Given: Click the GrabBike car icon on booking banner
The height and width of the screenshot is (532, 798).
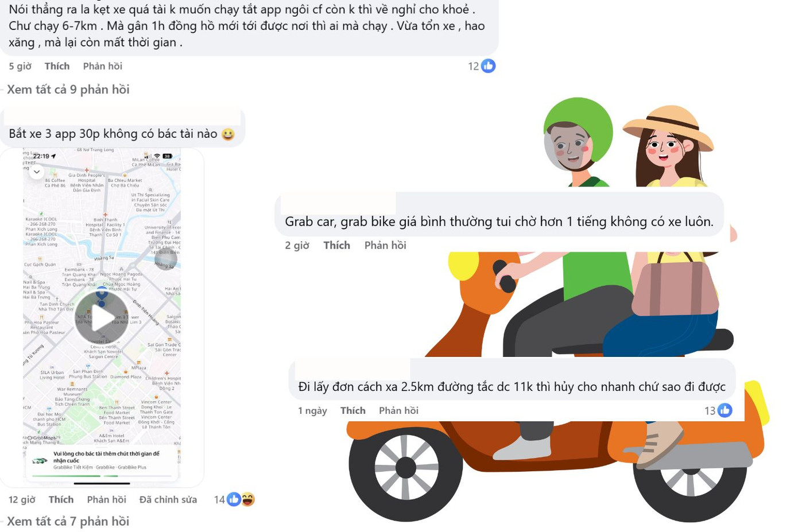Looking at the screenshot, I should (x=40, y=460).
